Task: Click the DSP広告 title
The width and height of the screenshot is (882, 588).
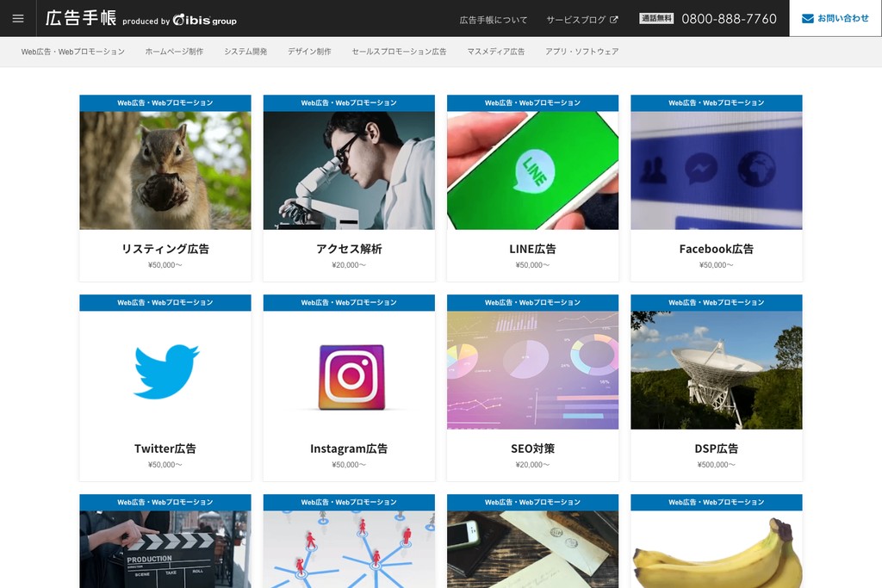Action: click(x=717, y=449)
